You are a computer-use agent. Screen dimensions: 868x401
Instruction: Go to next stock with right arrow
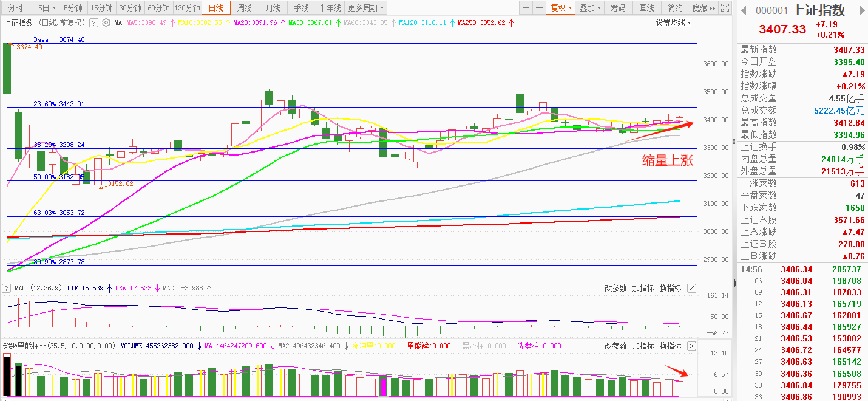(x=863, y=10)
